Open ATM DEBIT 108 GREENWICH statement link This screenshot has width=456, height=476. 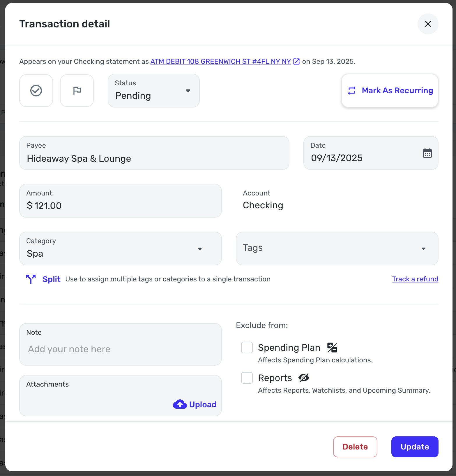coord(220,61)
